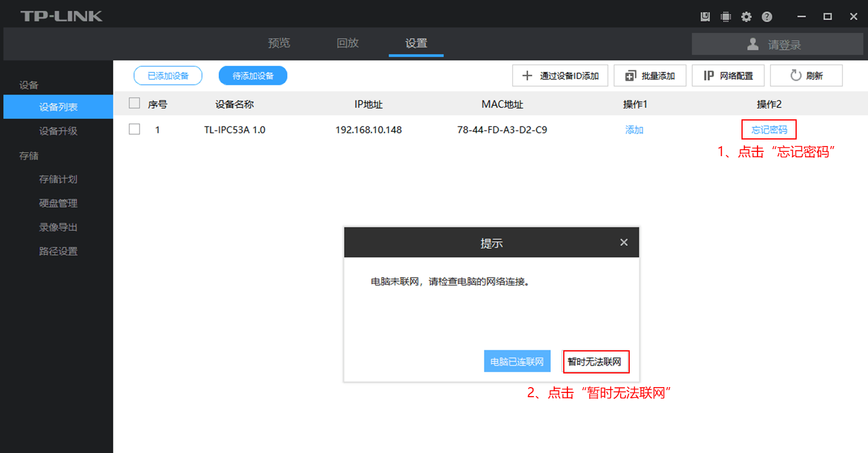This screenshot has width=868, height=453.
Task: Click the 电脑已连联网 button
Action: [517, 362]
